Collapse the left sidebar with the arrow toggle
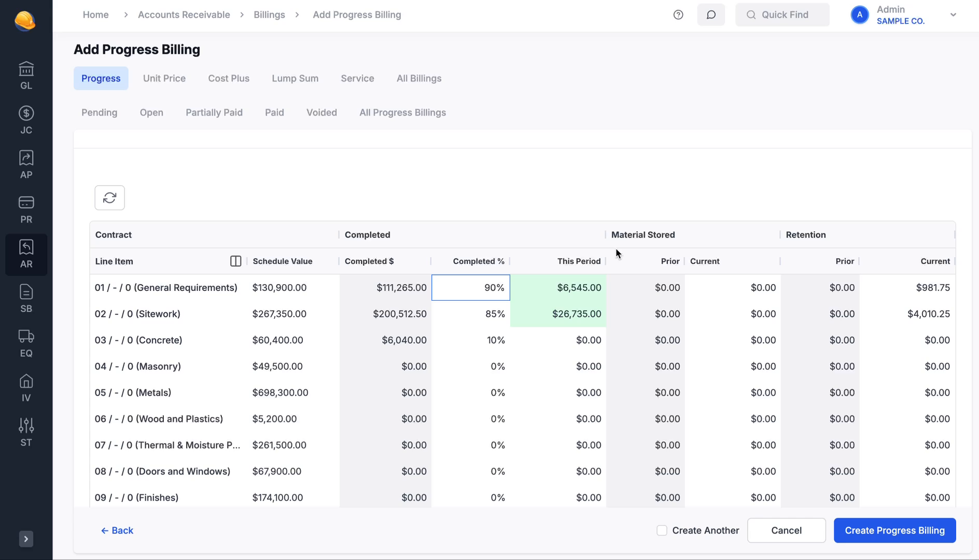Screen dimensions: 979x560 coord(26,539)
